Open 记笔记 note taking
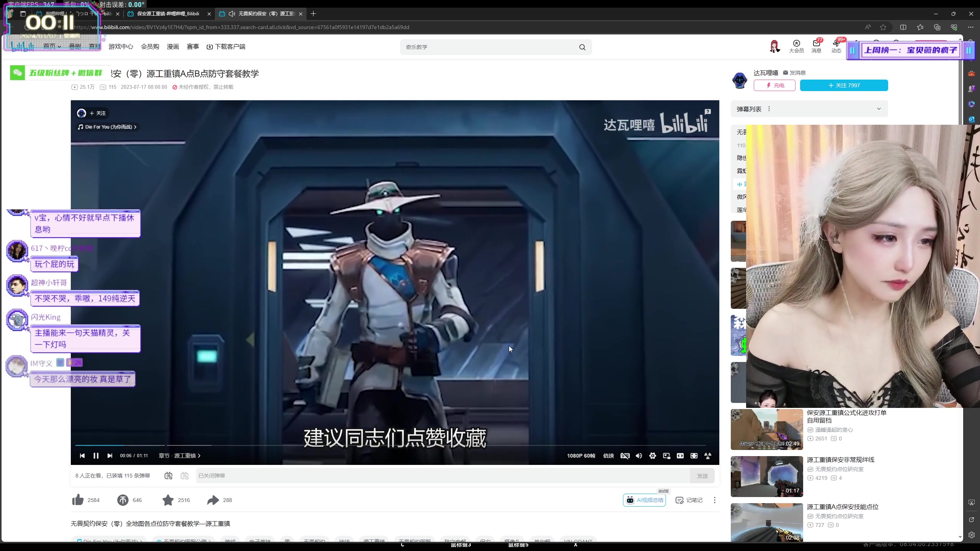Viewport: 980px width, 551px height. (689, 500)
